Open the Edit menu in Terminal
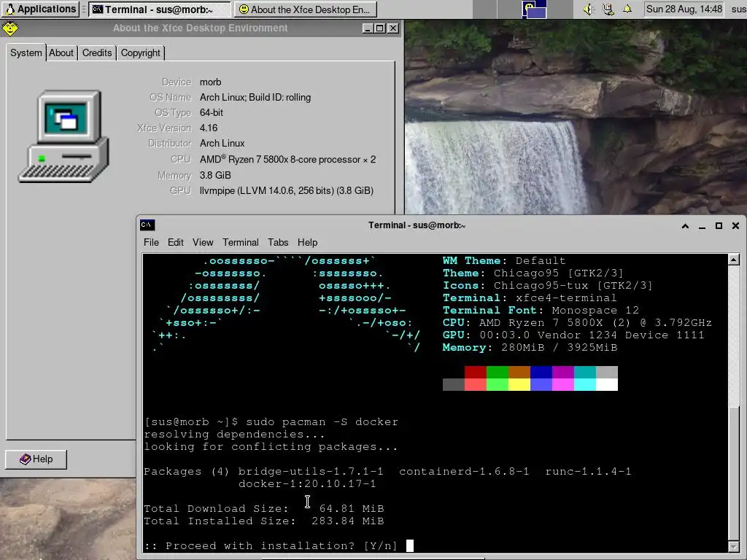This screenshot has width=747, height=560. pos(175,242)
